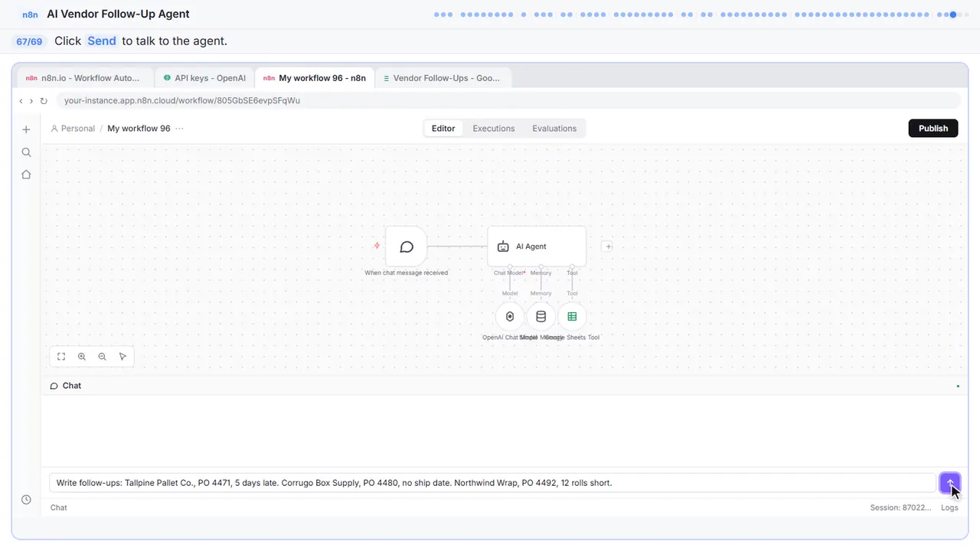Zoom out on the workflow canvas
This screenshot has height=551, width=980.
tap(102, 357)
